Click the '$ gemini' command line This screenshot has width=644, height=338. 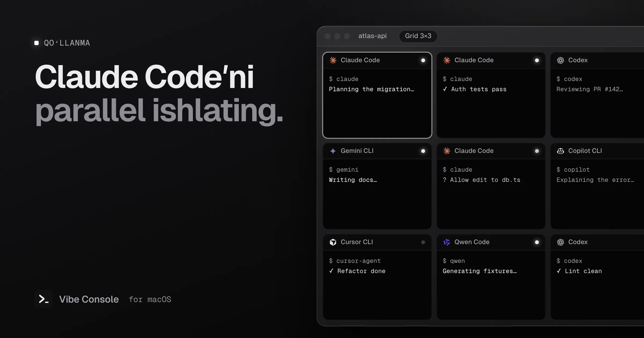coord(344,170)
